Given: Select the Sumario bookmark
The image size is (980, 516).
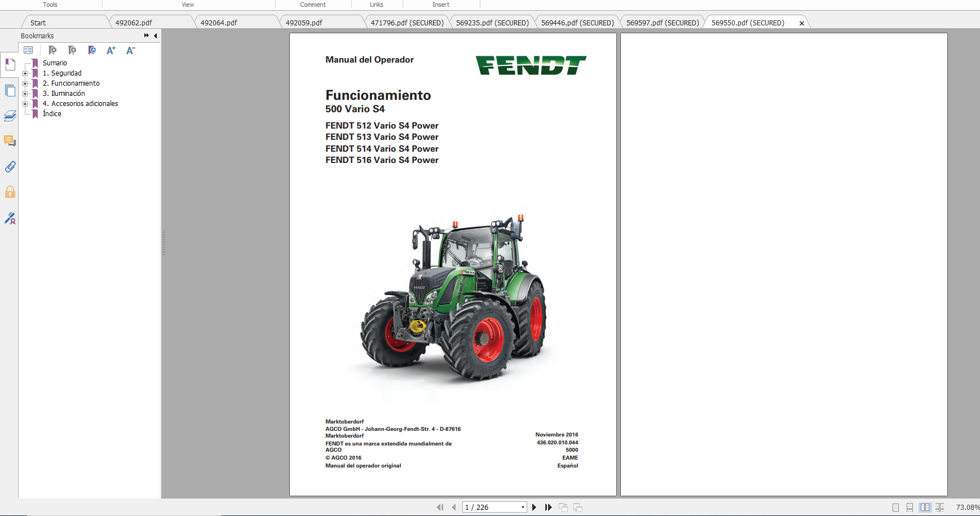Looking at the screenshot, I should 55,63.
